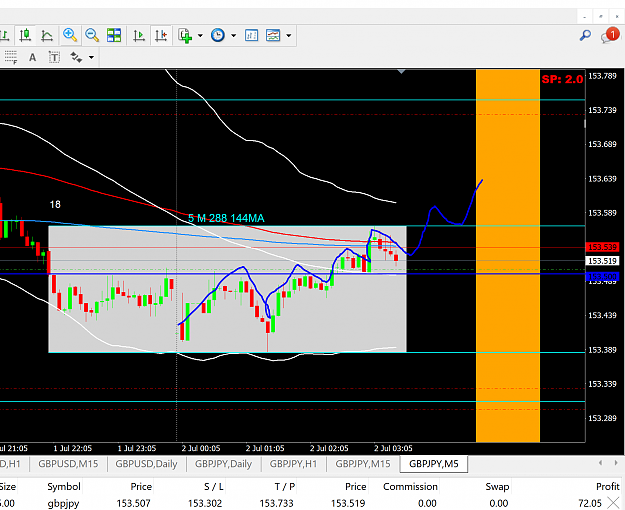Sort trades by the Commission column
Viewport: 625px width, 510px height.
410,486
